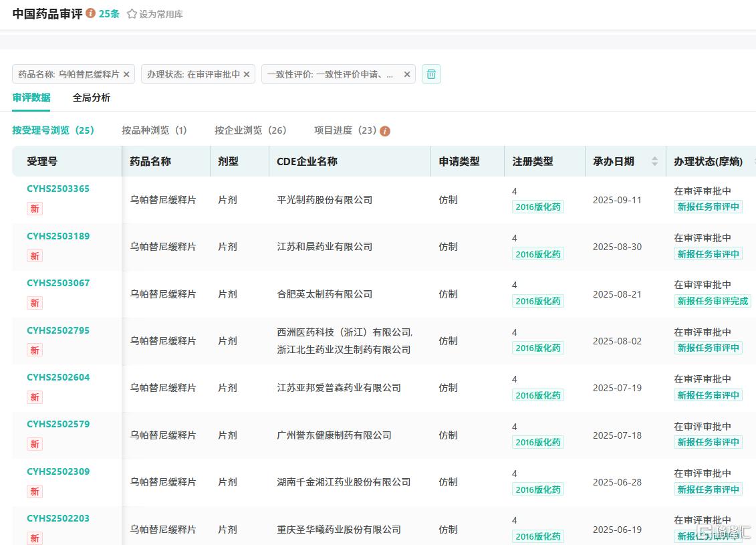Image resolution: width=756 pixels, height=545 pixels.
Task: Select the 按品种浏览 (1) view
Action: 154,130
